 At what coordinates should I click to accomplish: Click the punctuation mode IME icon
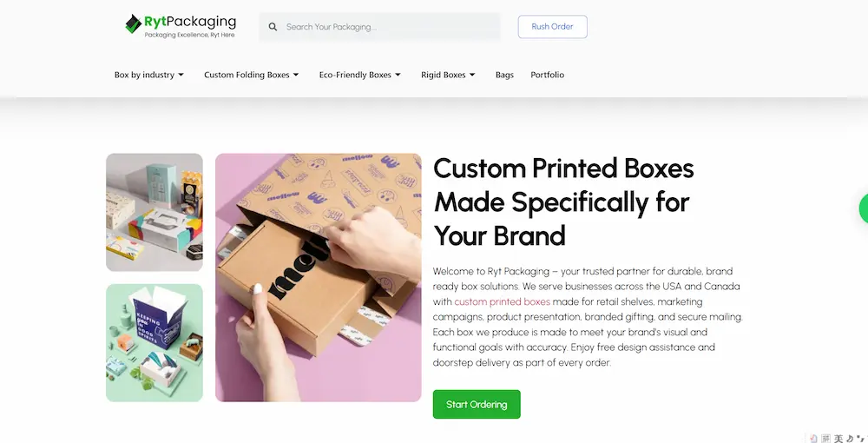(x=860, y=438)
